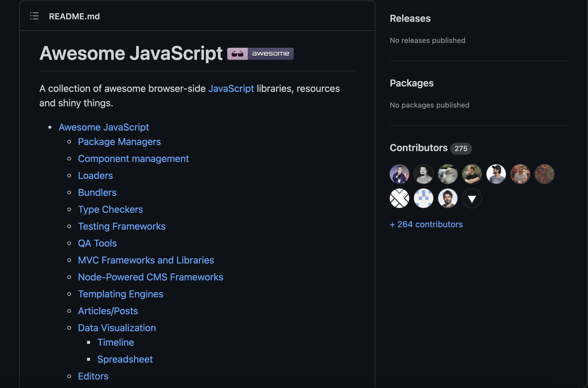Open the white triangle logo avatar
This screenshot has width=588, height=388.
pos(472,199)
